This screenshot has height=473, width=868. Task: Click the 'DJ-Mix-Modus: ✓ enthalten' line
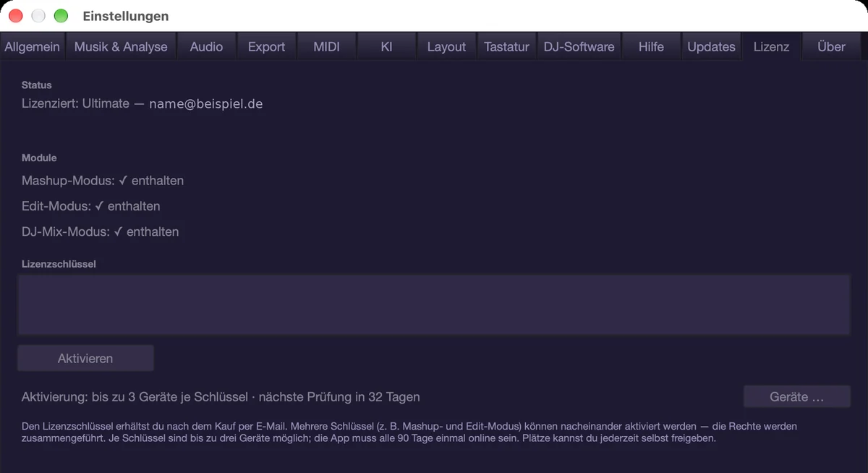point(100,232)
